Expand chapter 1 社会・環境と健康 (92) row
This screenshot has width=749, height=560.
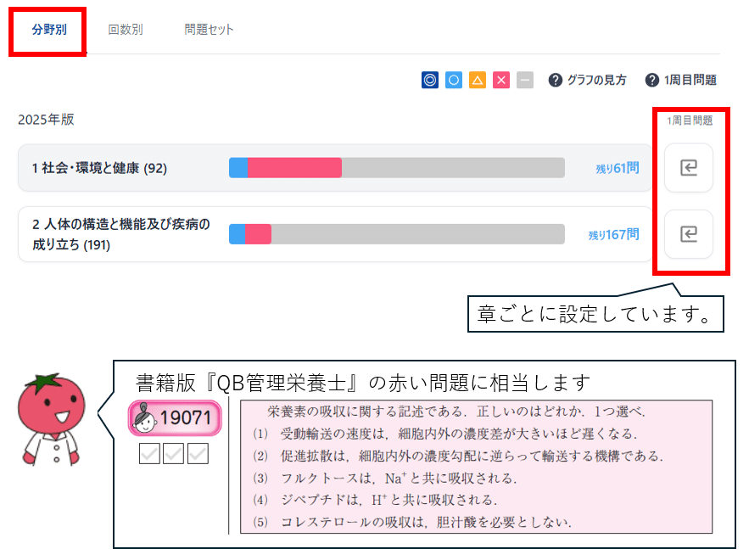point(100,168)
